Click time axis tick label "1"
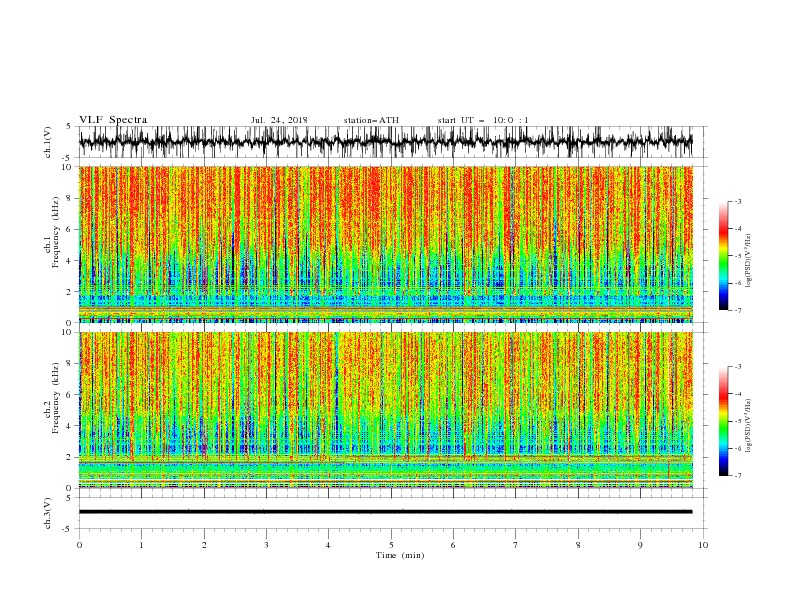 coord(142,545)
